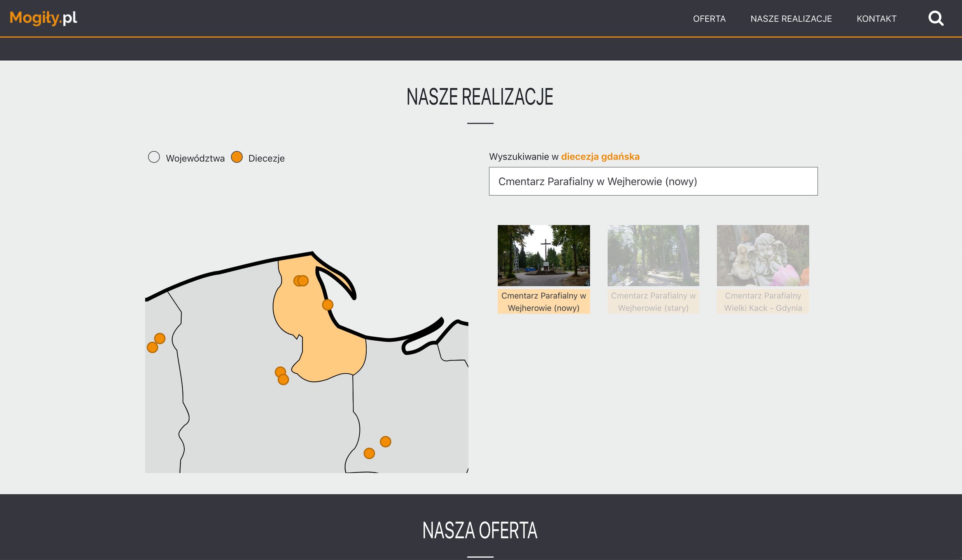The width and height of the screenshot is (962, 560).
Task: Click the angel statue thumbnail
Action: pos(763,255)
